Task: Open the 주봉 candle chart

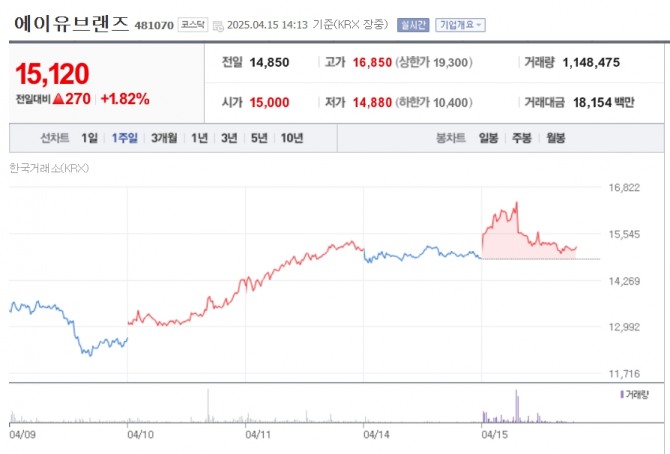Action: click(522, 138)
